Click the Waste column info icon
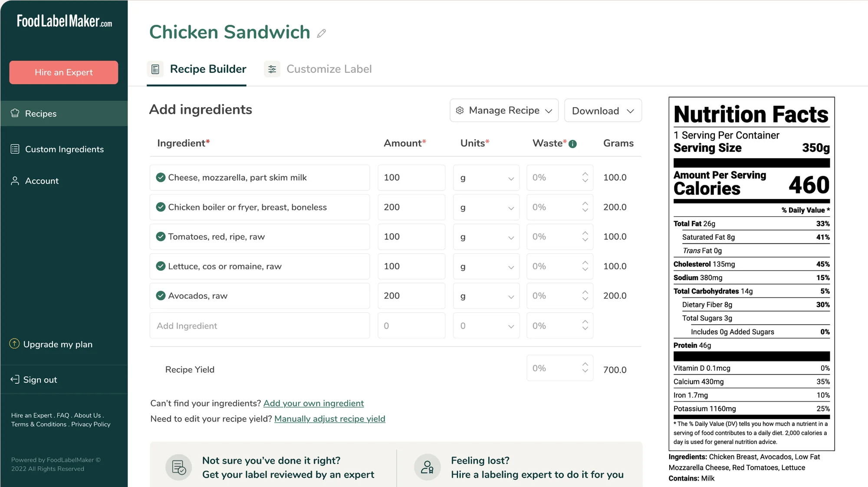 [572, 143]
